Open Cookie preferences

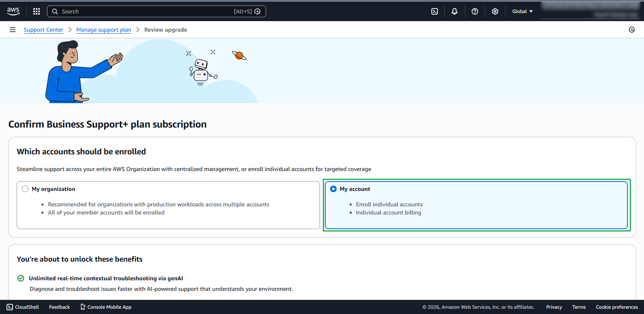click(x=617, y=307)
